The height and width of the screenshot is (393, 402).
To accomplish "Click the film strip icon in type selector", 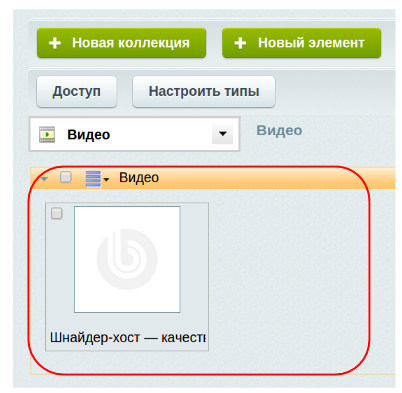I will tap(47, 134).
